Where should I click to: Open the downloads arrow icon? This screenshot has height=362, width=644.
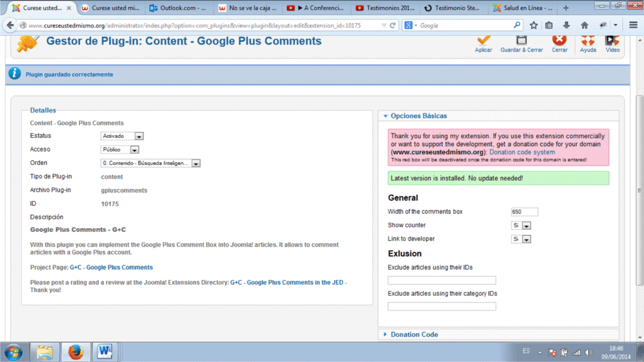pyautogui.click(x=566, y=26)
